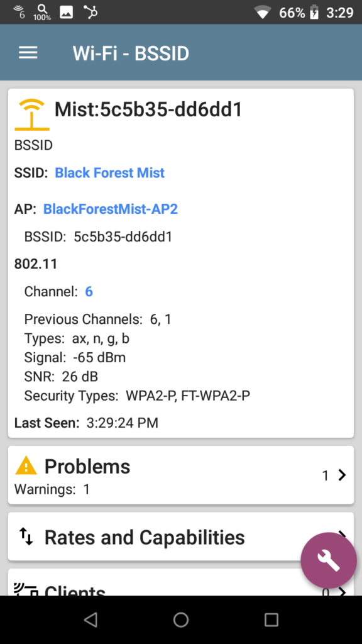Tap the yellow warning triangle icon

pos(26,466)
